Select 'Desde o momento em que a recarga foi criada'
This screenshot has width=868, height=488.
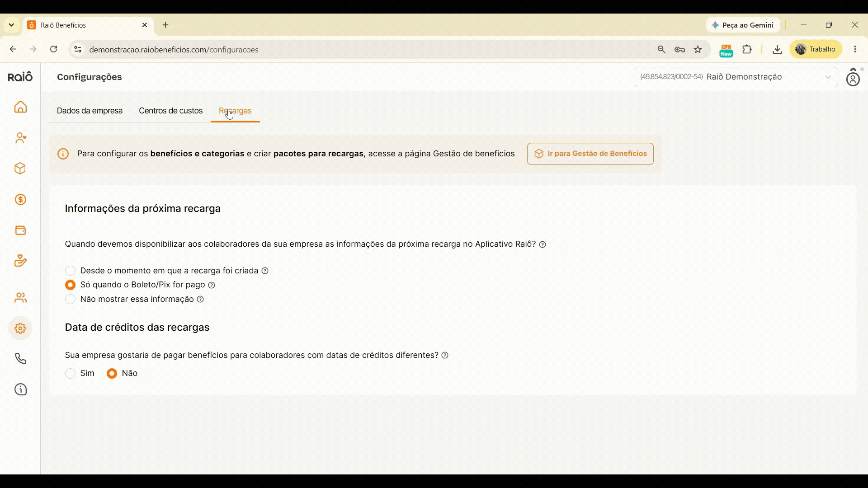click(70, 271)
